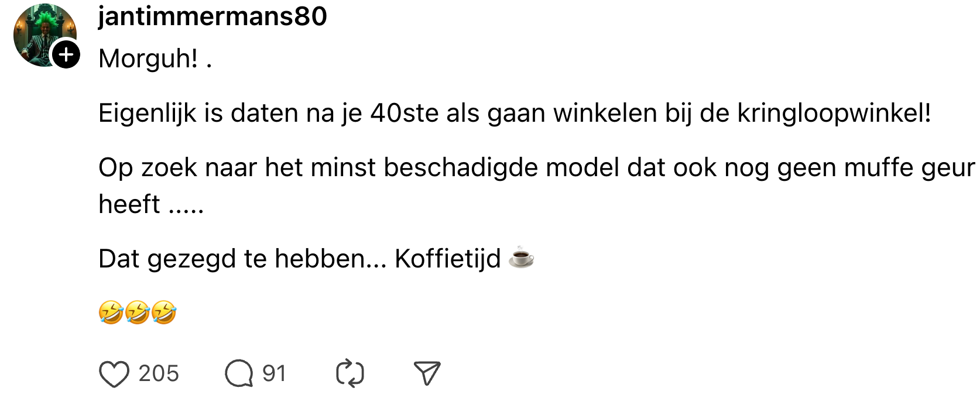Click the line starting "Eigenlijk is daten"
The width and height of the screenshot is (980, 398).
click(x=514, y=113)
